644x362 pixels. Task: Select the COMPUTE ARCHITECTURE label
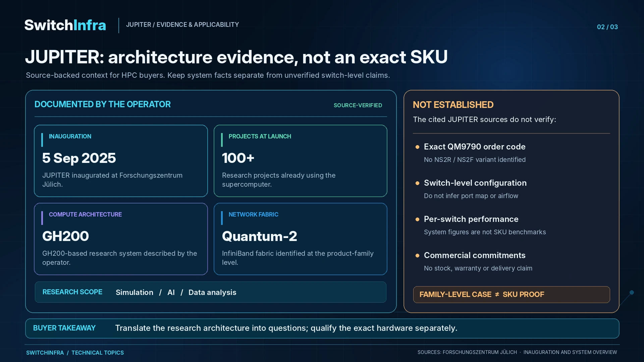point(85,215)
